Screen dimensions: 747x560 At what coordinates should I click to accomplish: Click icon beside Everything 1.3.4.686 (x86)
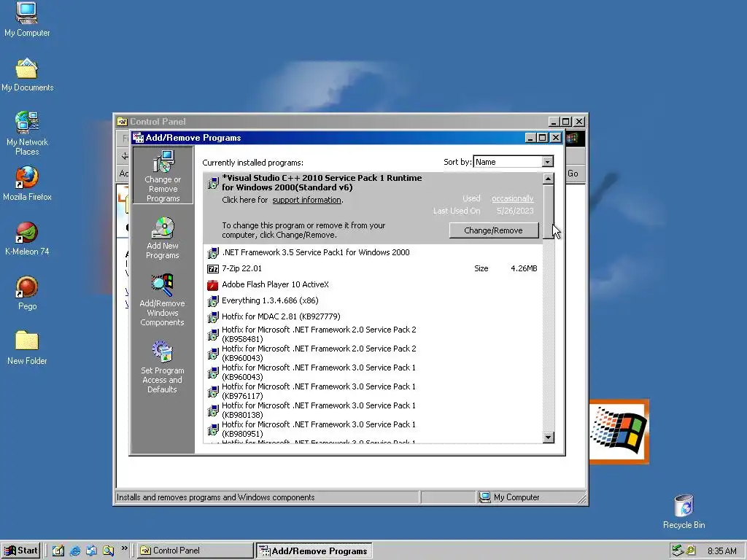213,301
